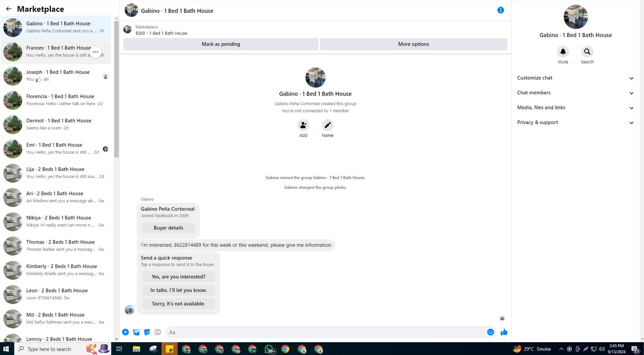Open volume control in system tray
The height and width of the screenshot is (355, 644).
(x=602, y=349)
